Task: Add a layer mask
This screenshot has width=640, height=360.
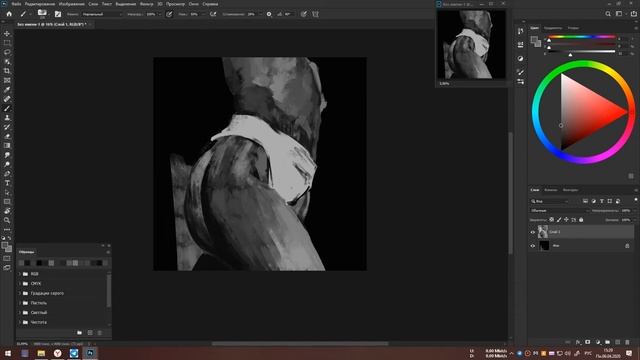Action: (x=588, y=342)
